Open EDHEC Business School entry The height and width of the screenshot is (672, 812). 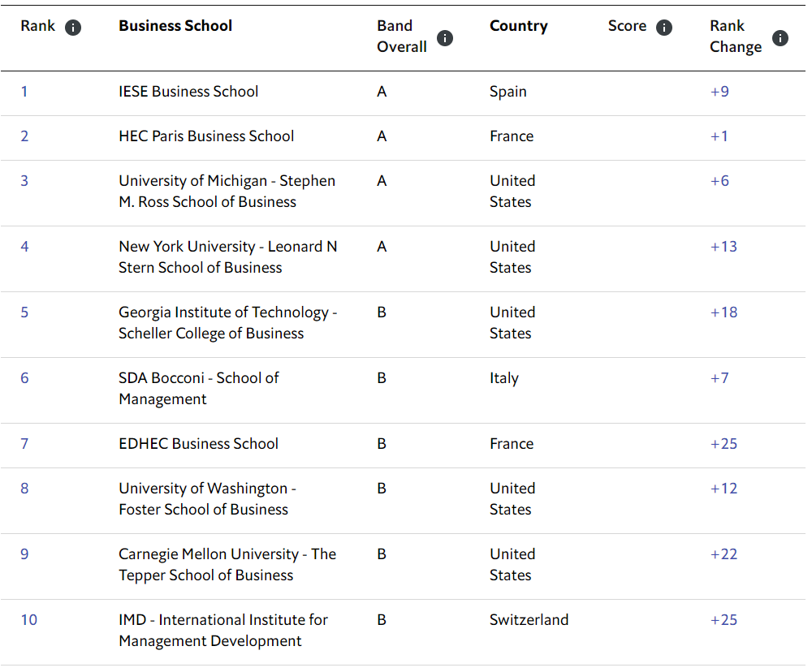(x=198, y=444)
